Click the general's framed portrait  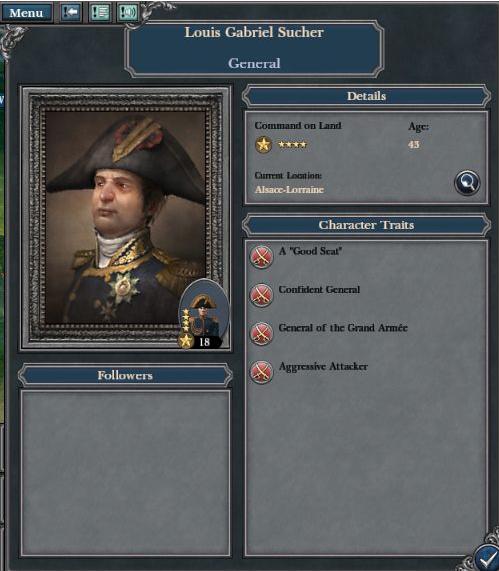pos(126,218)
